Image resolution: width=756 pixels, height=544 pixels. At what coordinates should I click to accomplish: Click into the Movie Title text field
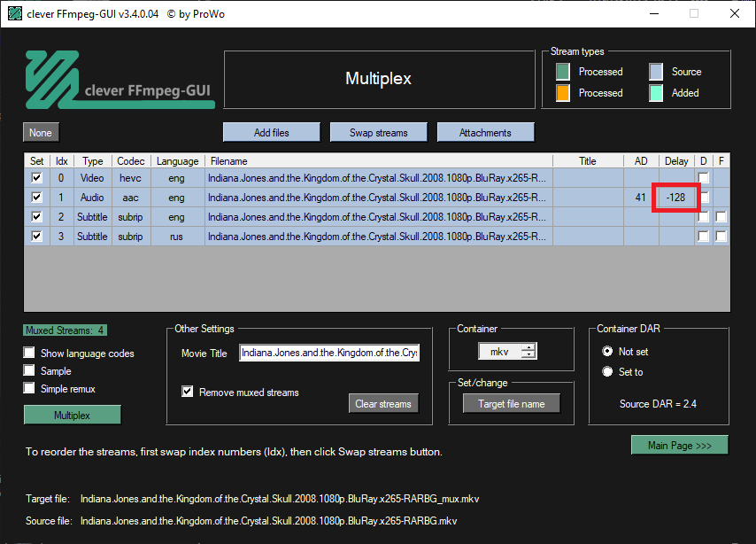pos(329,353)
